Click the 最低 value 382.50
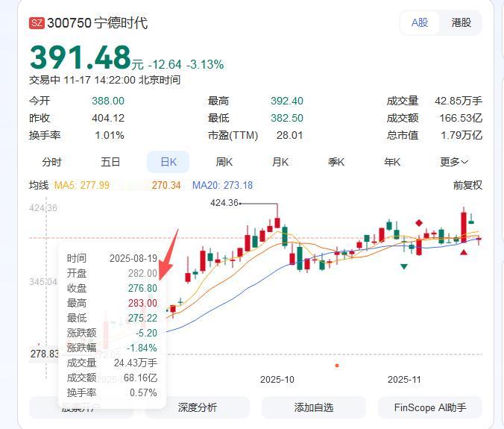Viewport: 504px width, 429px height. (287, 118)
